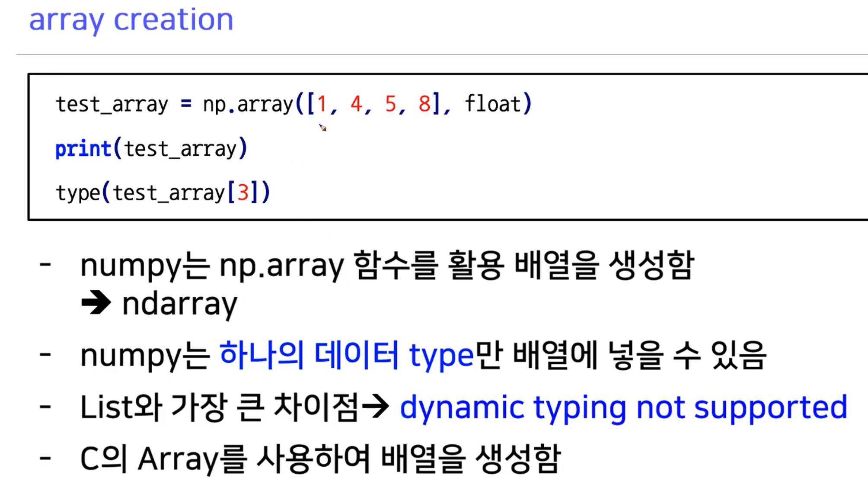
Task: Click the arrow after "차이점"
Action: (x=375, y=407)
